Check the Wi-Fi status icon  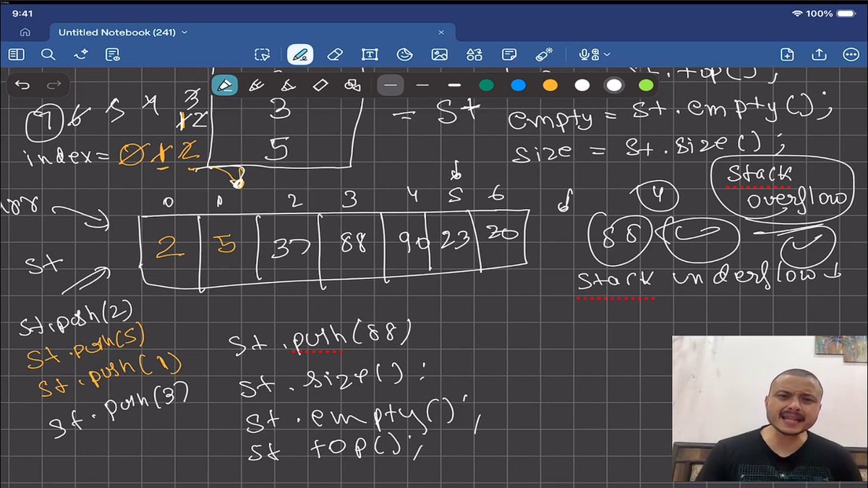[798, 14]
